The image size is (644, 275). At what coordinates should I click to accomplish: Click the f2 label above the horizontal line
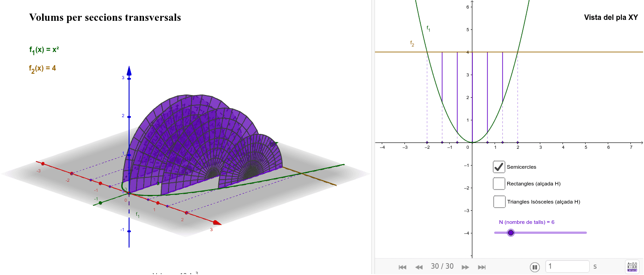(x=412, y=43)
